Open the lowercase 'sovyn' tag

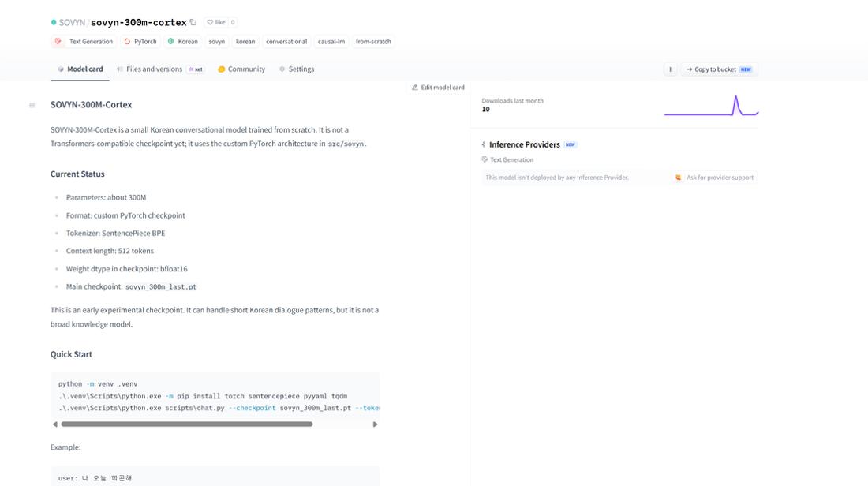pyautogui.click(x=216, y=42)
